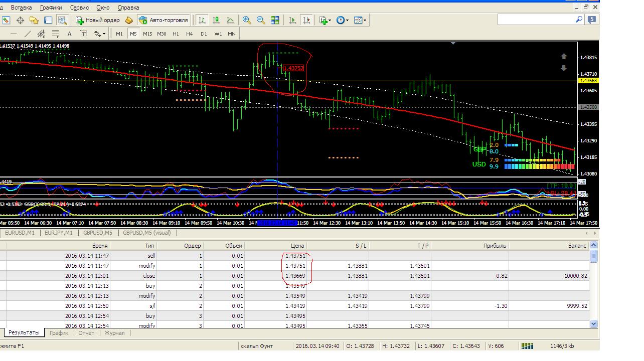644x361 pixels.
Task: Select the horizontal line drawing tool
Action: (14, 34)
